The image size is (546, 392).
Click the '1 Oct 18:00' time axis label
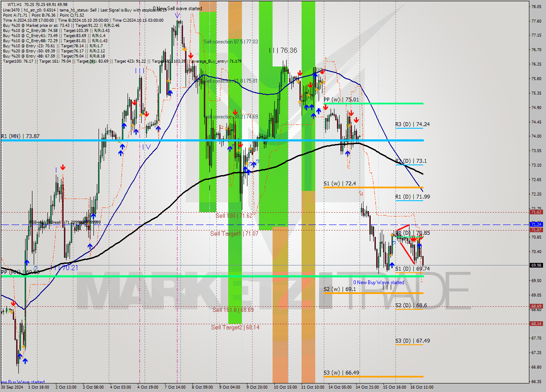click(39, 387)
